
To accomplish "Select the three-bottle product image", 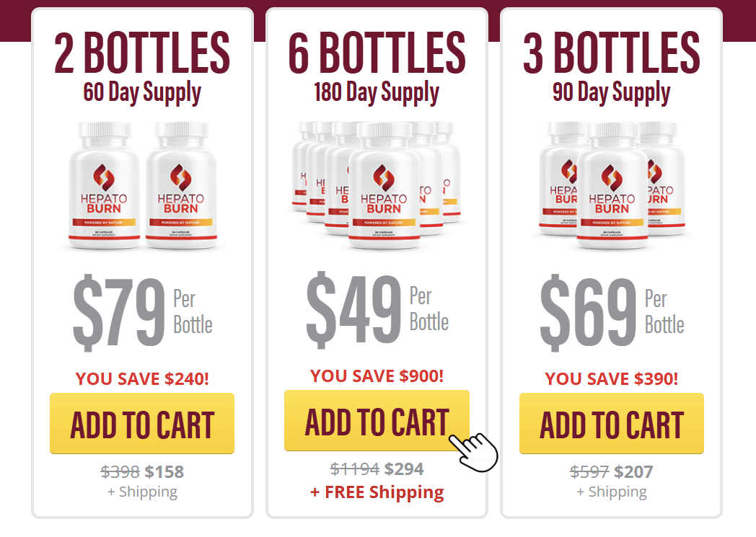I will (x=611, y=185).
